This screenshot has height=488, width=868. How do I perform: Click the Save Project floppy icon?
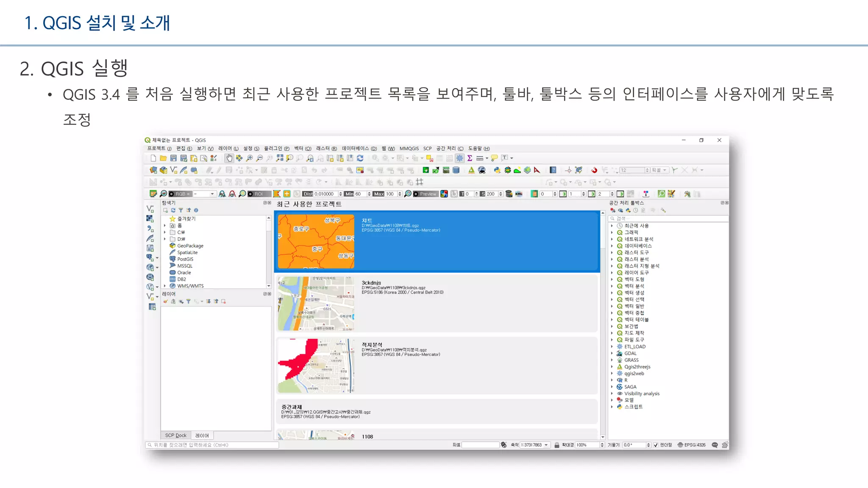pos(173,158)
